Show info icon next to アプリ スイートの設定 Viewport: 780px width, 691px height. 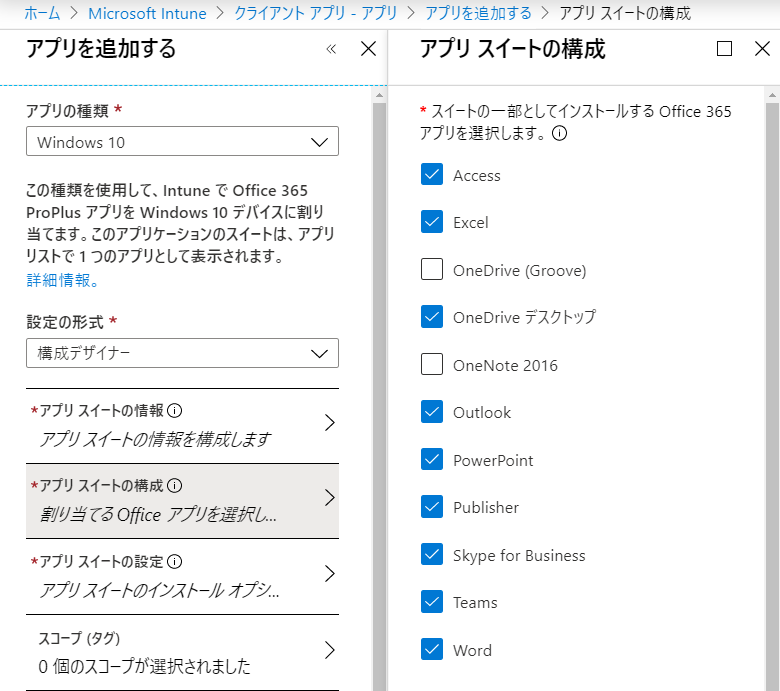pos(175,562)
